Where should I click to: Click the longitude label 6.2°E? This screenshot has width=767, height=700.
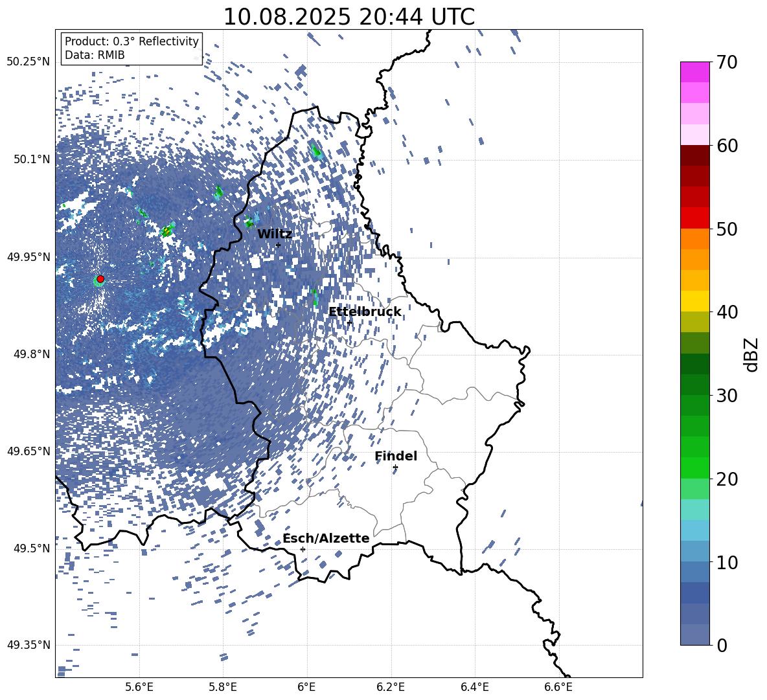tap(391, 687)
